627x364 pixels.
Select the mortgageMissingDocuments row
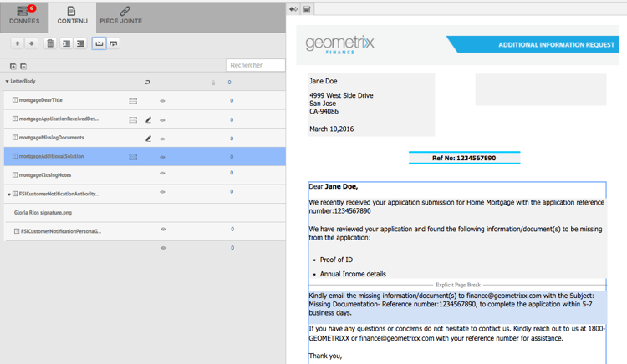point(145,138)
